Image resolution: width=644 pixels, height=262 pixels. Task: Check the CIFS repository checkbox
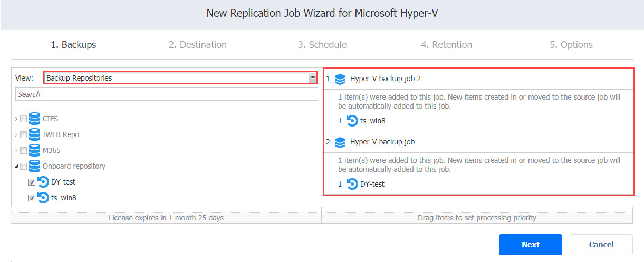coord(23,119)
